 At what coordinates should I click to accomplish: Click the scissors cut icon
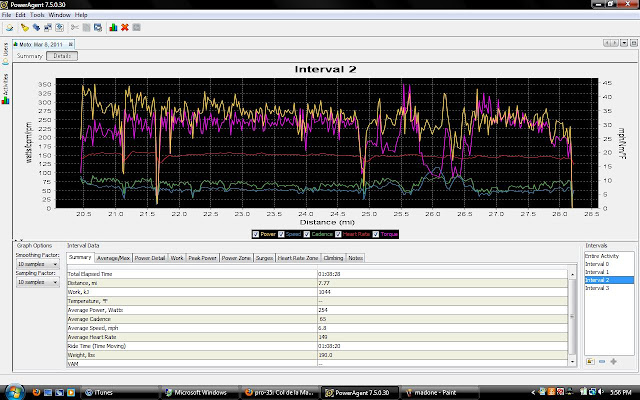click(x=74, y=27)
